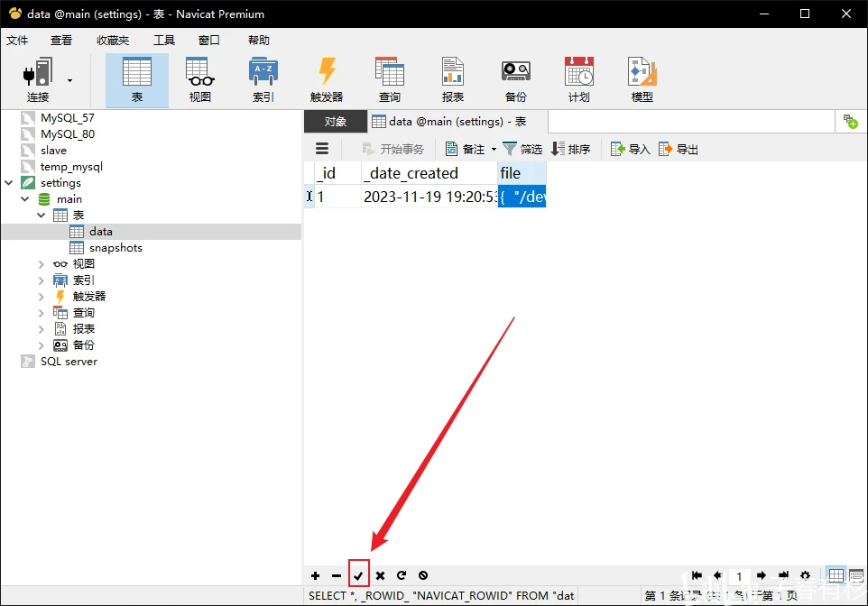
Task: Open the 索引 index toolbar button
Action: click(x=263, y=79)
